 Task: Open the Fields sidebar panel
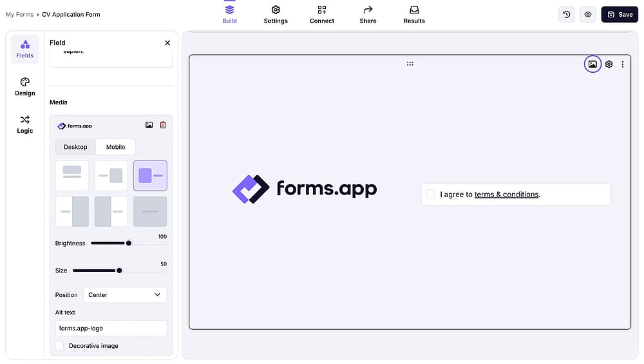pyautogui.click(x=24, y=49)
